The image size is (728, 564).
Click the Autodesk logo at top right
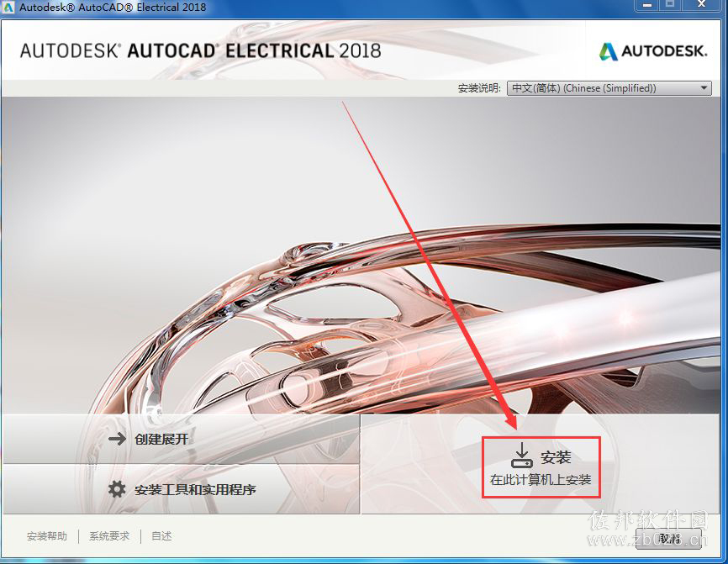653,51
